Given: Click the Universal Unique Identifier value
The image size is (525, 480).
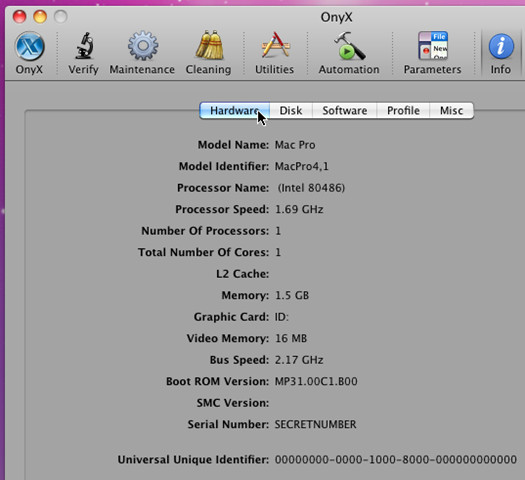Looking at the screenshot, I should 396,460.
